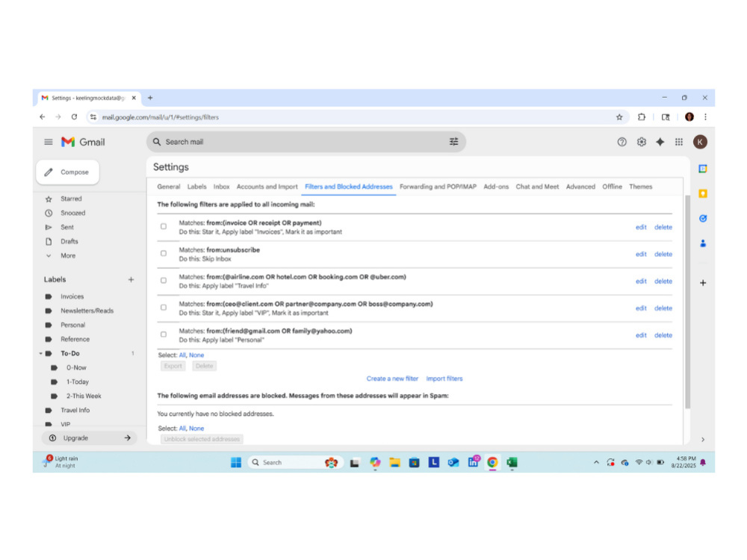Switch to the Inbox settings tab
Viewport: 747px width, 560px height.
(x=222, y=187)
